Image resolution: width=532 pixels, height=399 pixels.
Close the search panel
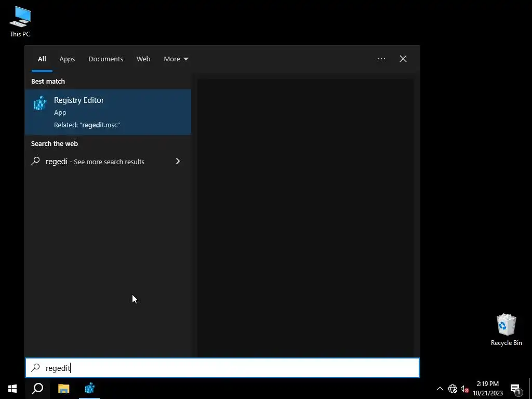coord(403,59)
